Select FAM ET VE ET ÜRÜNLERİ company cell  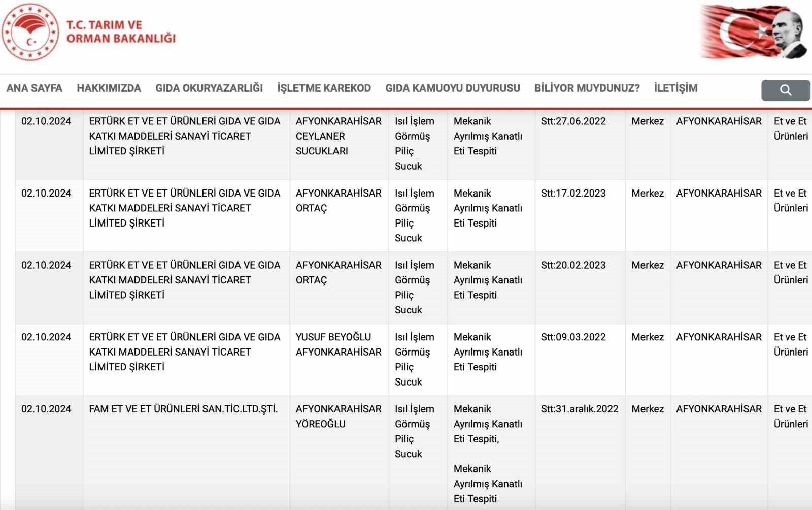pos(183,409)
